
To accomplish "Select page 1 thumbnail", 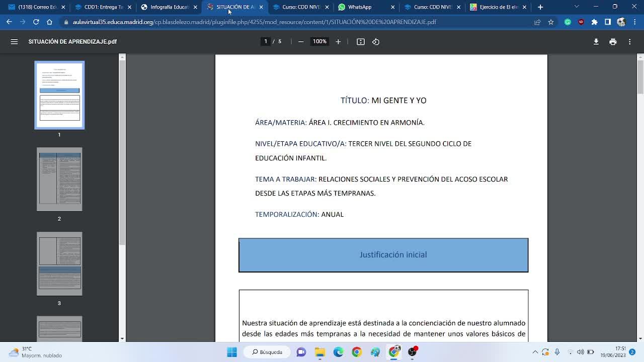I will pos(59,95).
